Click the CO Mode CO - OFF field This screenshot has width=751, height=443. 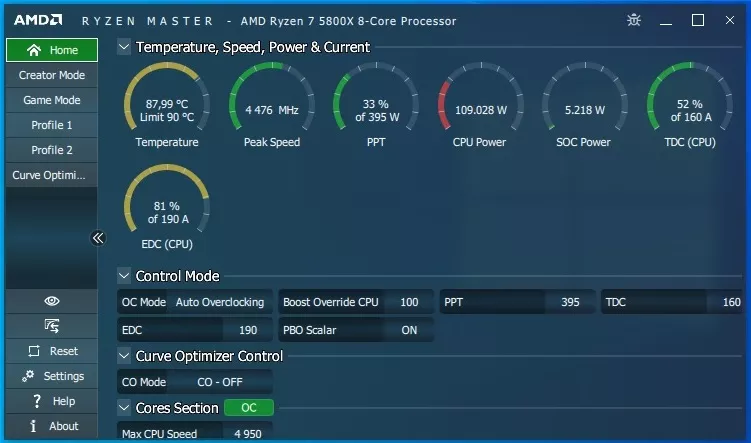coord(195,382)
